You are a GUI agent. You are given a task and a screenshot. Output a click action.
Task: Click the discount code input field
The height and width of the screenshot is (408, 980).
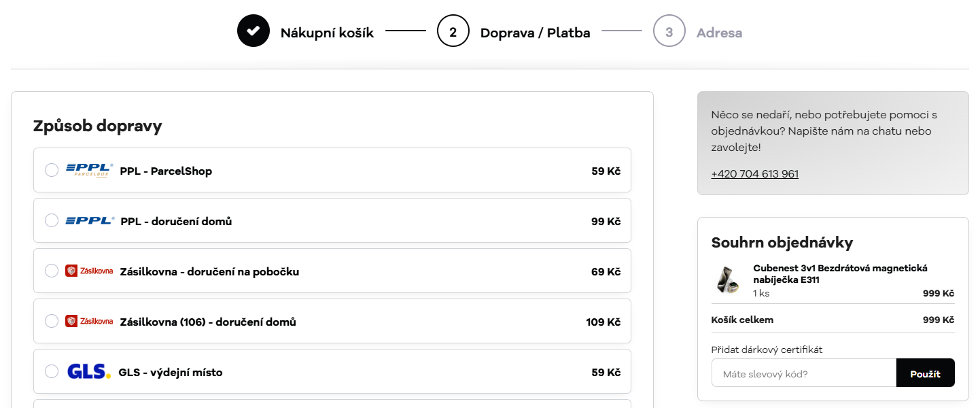coord(802,372)
